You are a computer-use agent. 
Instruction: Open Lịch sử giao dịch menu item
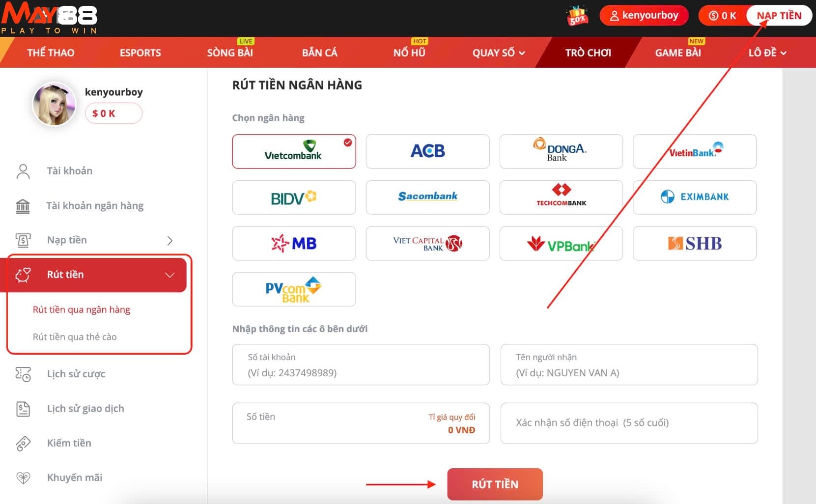pos(85,409)
